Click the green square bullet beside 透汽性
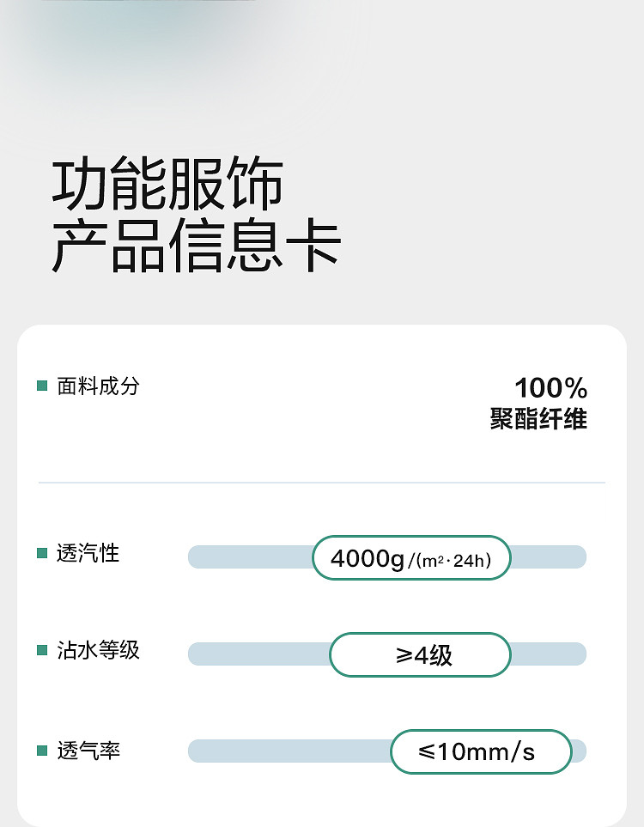 coord(42,553)
